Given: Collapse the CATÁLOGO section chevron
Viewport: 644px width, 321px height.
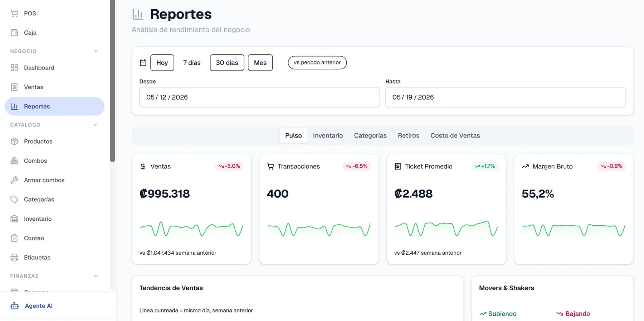Looking at the screenshot, I should point(96,125).
